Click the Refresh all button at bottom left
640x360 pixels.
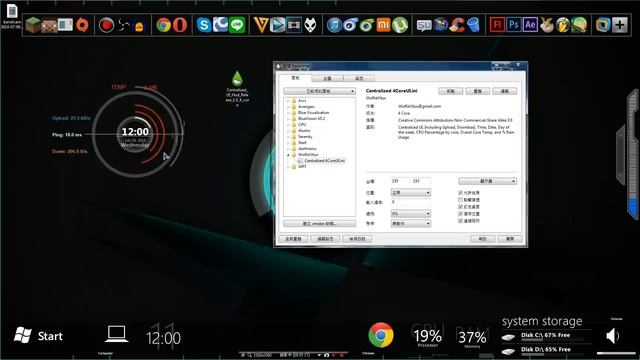[293, 239]
